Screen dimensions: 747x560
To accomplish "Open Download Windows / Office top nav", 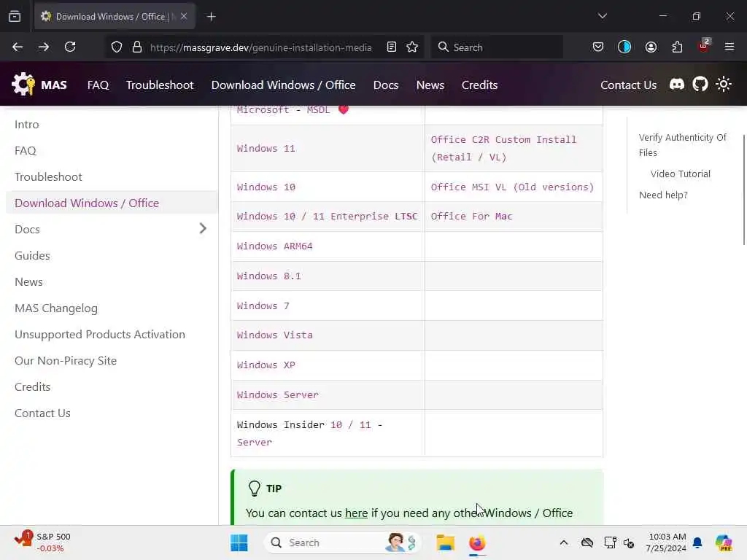I will [284, 85].
